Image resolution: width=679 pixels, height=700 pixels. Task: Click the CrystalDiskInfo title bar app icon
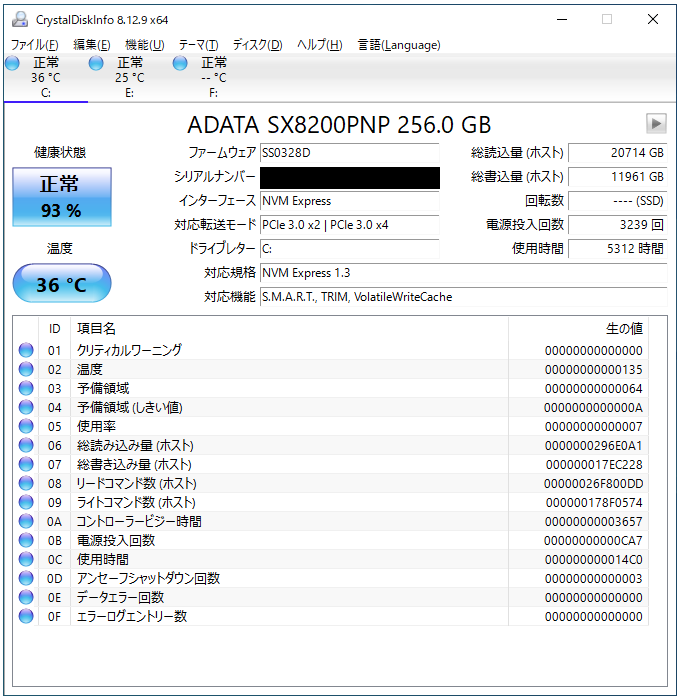point(20,19)
